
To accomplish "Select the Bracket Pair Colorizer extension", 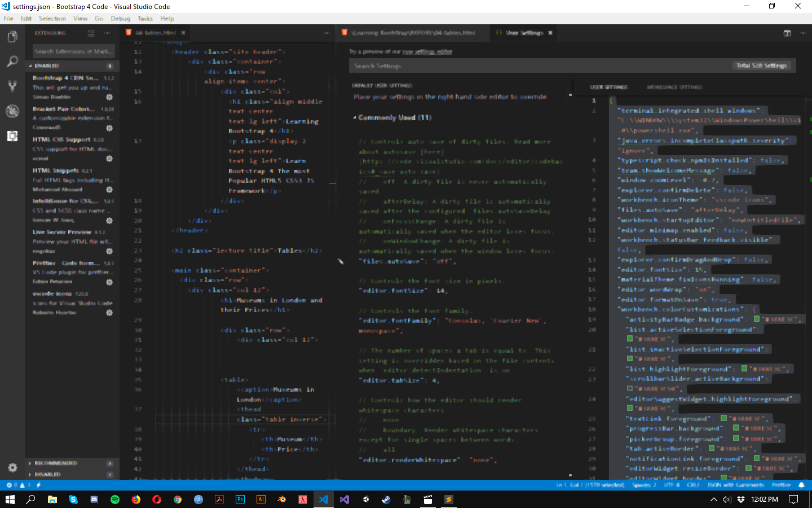I will click(72, 118).
